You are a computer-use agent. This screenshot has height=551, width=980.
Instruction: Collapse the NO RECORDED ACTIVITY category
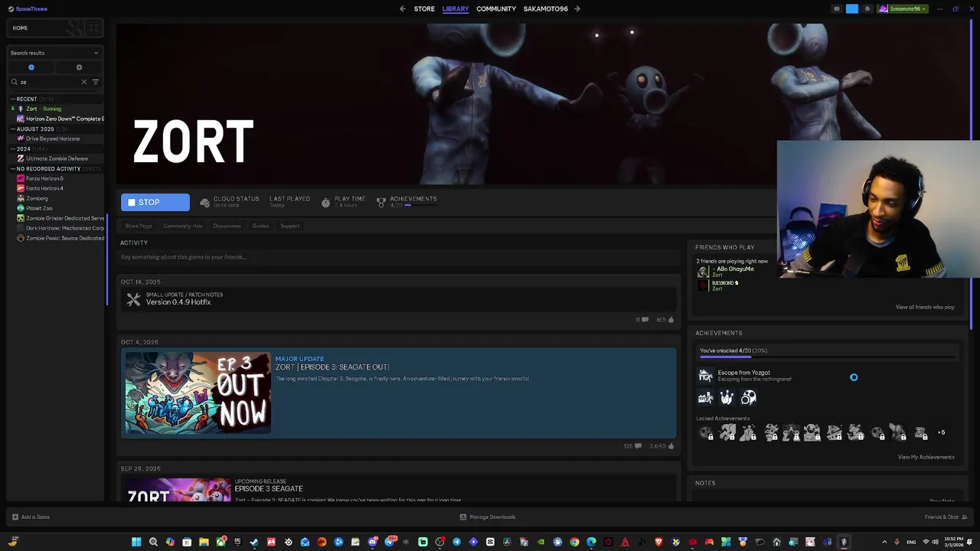point(13,168)
